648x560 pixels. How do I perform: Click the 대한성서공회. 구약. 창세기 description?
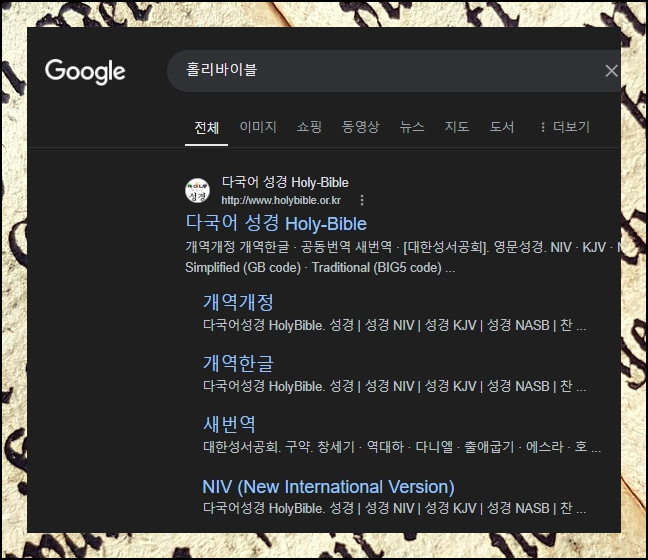pyautogui.click(x=402, y=447)
